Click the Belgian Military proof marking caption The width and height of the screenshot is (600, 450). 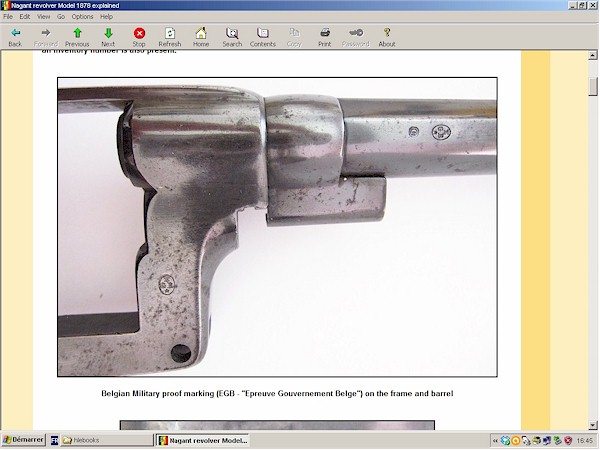pos(277,393)
